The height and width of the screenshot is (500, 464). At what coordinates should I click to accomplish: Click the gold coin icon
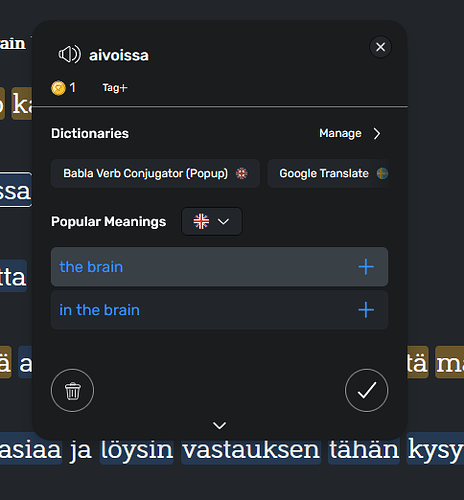click(x=58, y=88)
